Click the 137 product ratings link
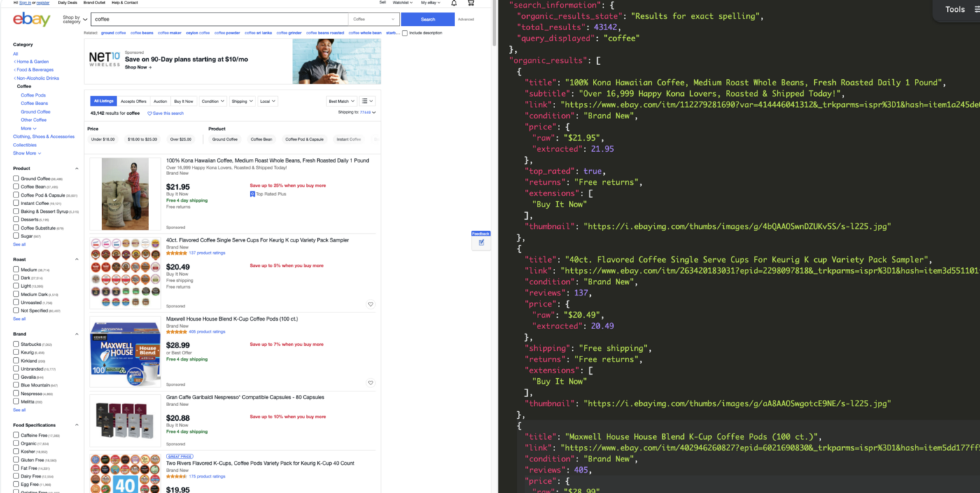Screen dimensions: 980x493 coord(206,253)
